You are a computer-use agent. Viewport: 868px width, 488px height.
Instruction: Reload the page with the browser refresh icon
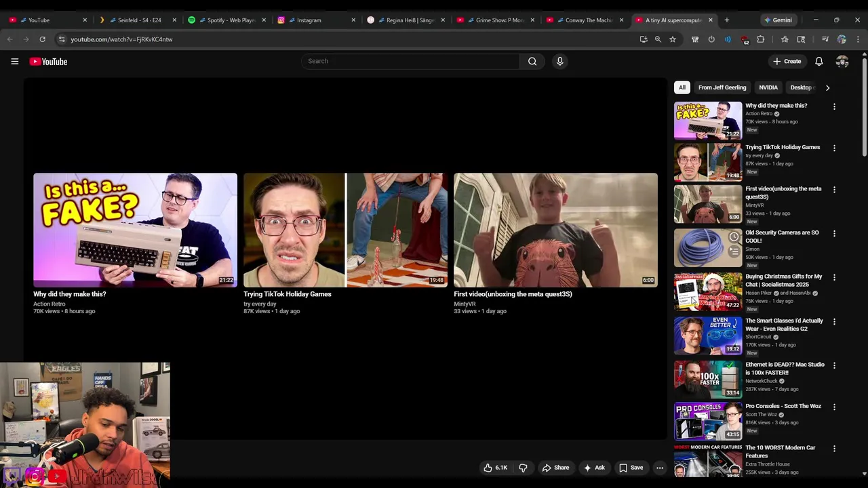[42, 39]
